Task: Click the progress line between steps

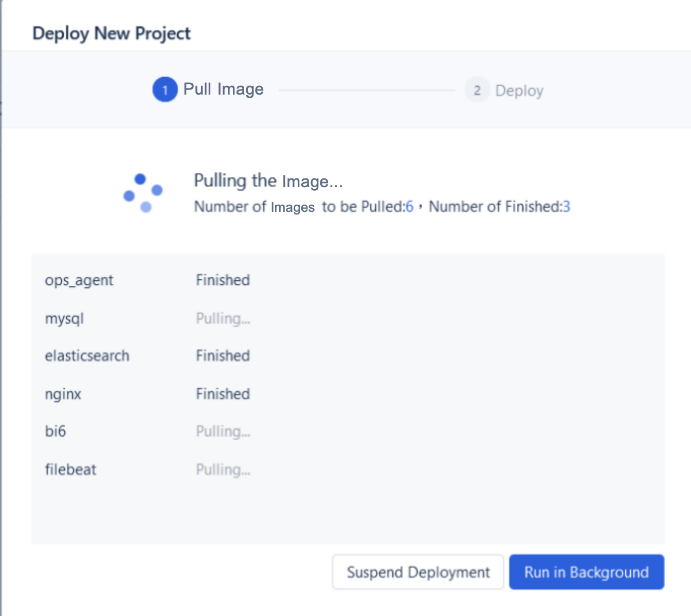Action: click(x=366, y=90)
